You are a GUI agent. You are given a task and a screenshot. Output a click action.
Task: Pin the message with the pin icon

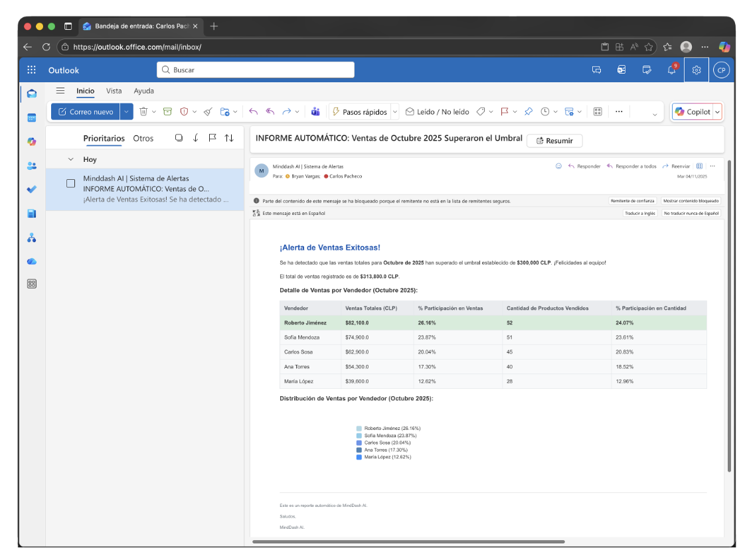pos(529,111)
